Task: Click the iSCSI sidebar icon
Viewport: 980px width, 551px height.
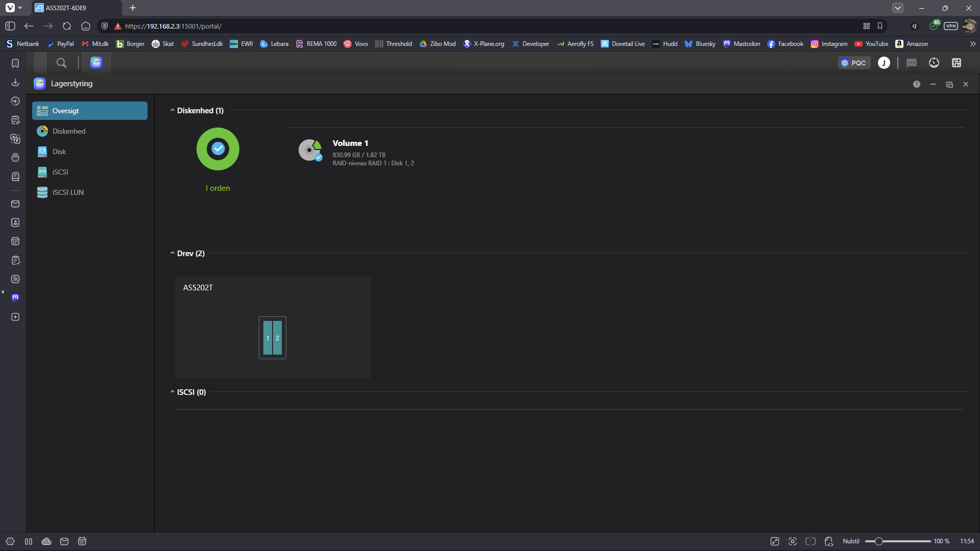Action: click(42, 172)
